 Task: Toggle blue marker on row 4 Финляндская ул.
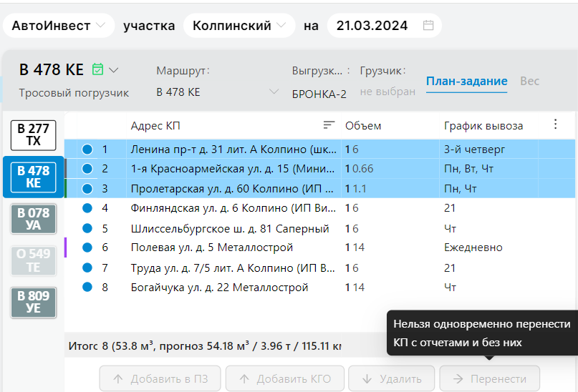coord(87,208)
